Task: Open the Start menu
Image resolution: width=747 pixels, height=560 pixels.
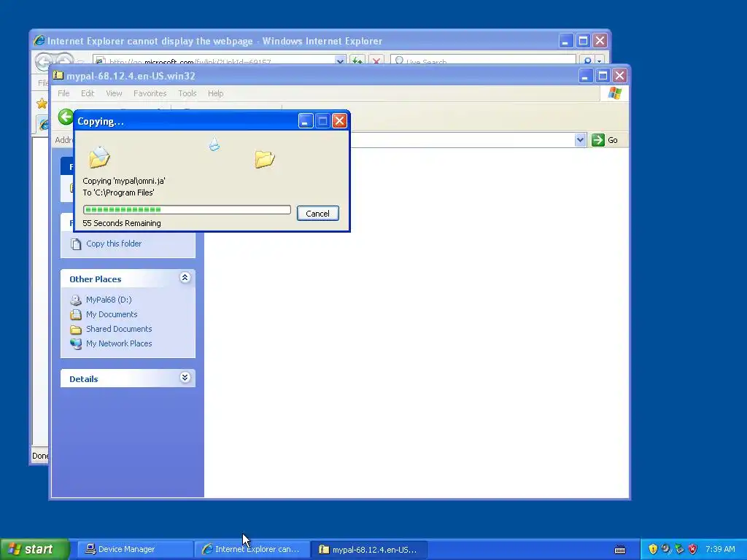Action: 34,549
